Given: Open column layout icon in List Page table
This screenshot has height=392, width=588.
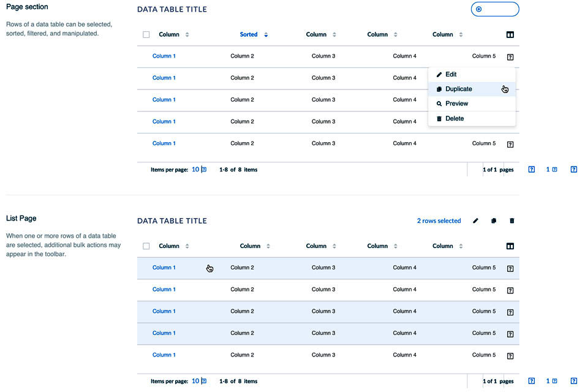Looking at the screenshot, I should 510,246.
